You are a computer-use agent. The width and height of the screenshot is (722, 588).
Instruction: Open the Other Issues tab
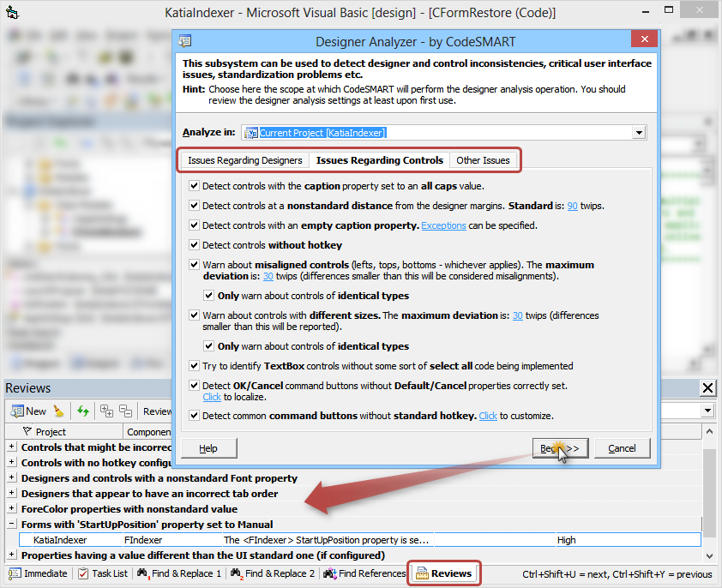pos(483,160)
